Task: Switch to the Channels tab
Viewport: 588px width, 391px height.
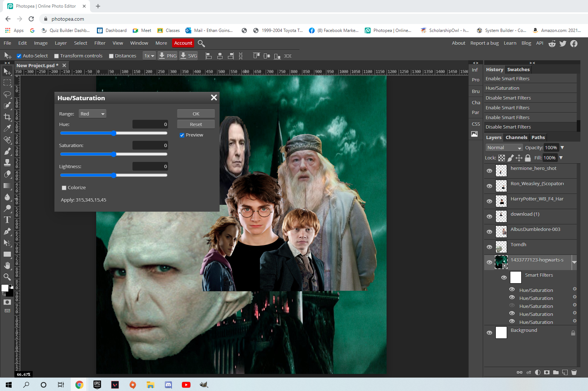Action: (x=516, y=138)
